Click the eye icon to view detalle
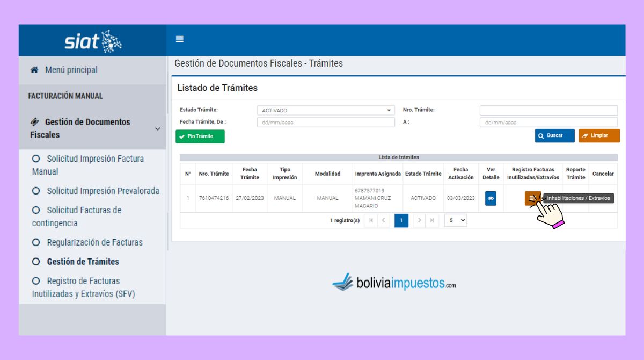Viewport: 644px width, 360px height. pyautogui.click(x=491, y=198)
